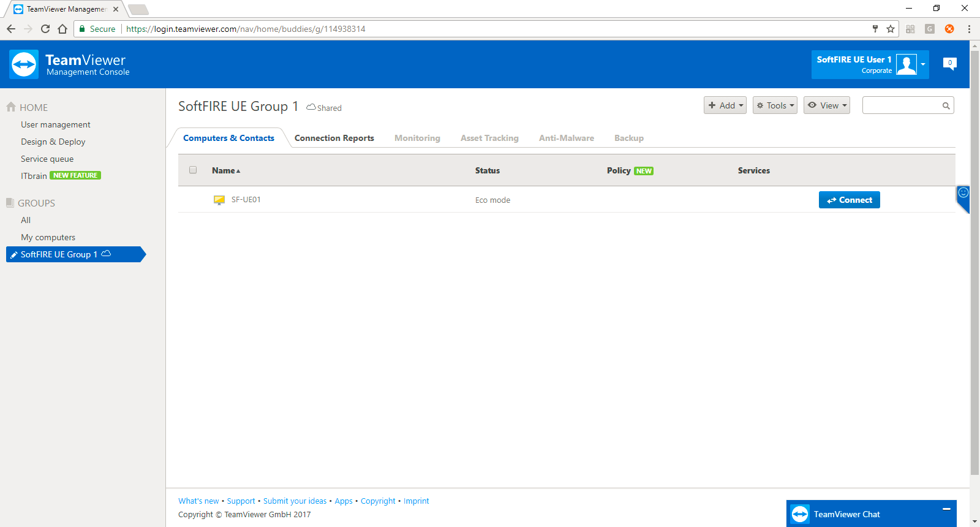
Task: Open User management in sidebar
Action: pos(56,124)
